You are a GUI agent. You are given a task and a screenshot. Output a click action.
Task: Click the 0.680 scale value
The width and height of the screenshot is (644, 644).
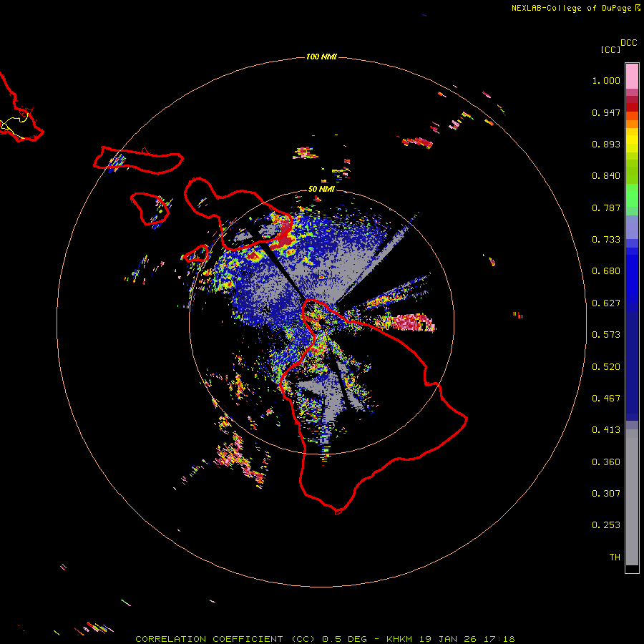click(x=606, y=271)
